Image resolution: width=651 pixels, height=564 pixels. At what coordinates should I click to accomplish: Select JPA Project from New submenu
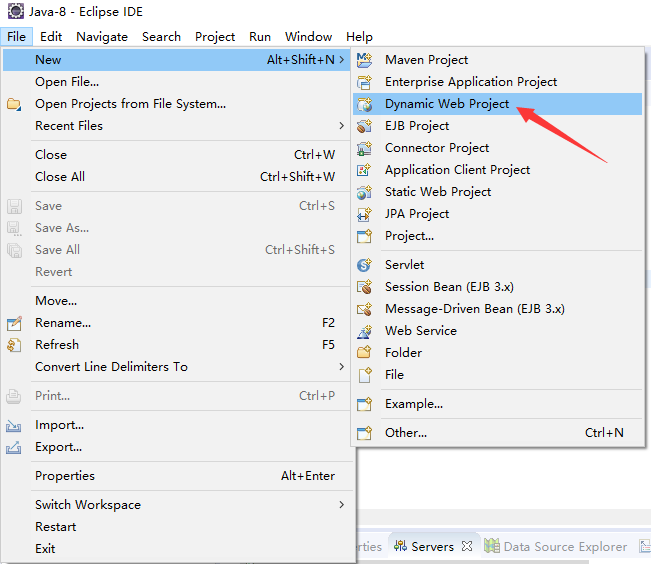coord(497,214)
